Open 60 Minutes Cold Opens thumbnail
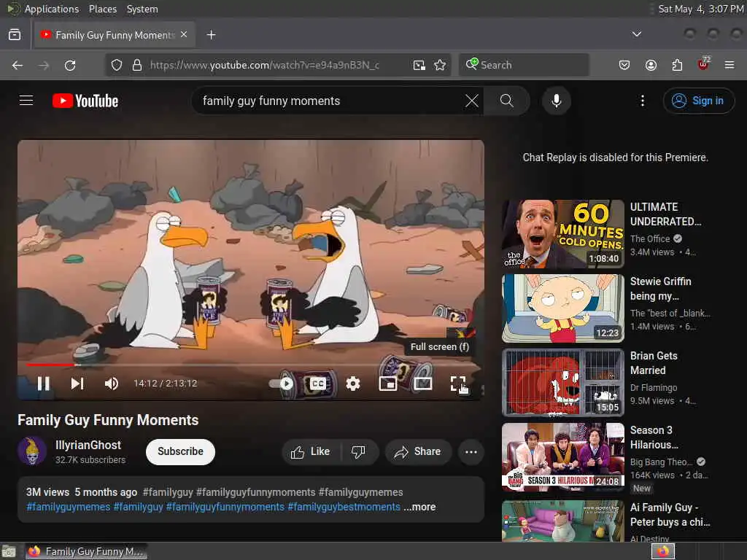Viewport: 747px width, 560px height. [x=562, y=234]
